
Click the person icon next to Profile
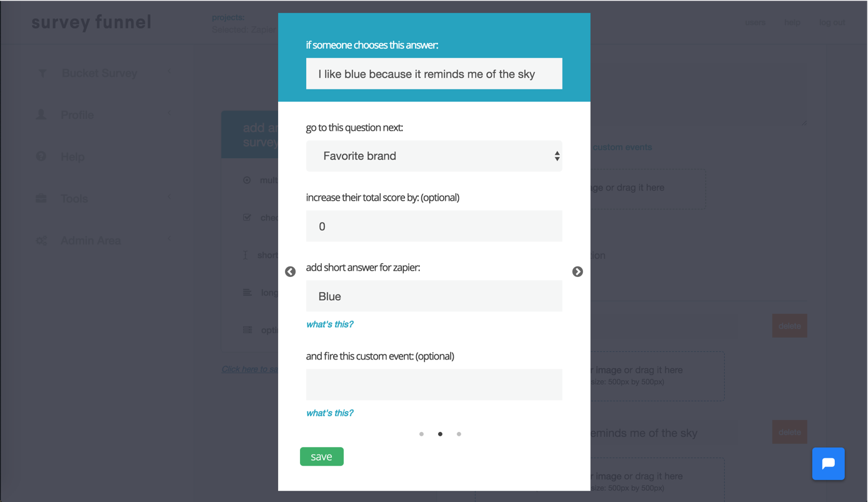tap(41, 115)
